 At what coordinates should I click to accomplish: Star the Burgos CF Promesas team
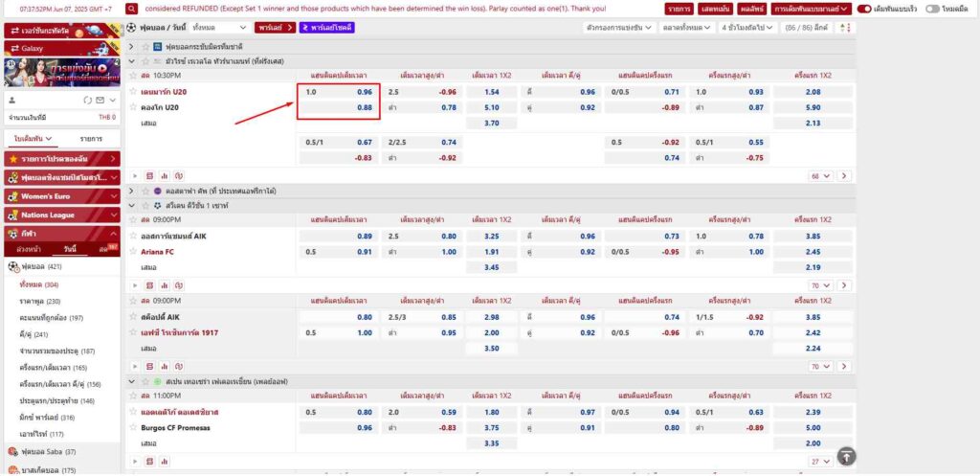[133, 427]
